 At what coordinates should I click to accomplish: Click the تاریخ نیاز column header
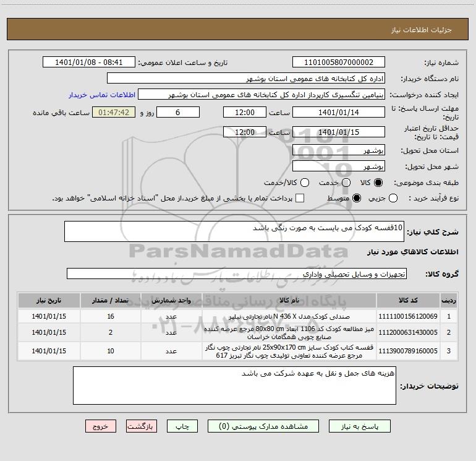point(49,300)
